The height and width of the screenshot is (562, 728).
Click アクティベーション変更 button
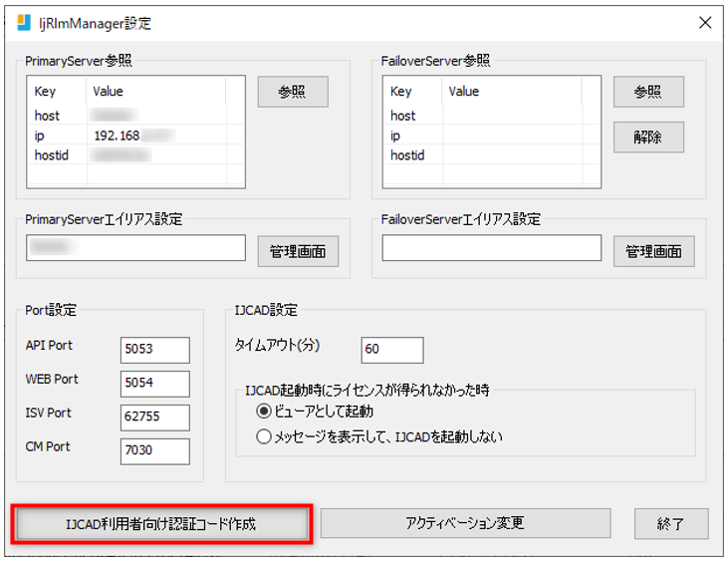pyautogui.click(x=465, y=523)
